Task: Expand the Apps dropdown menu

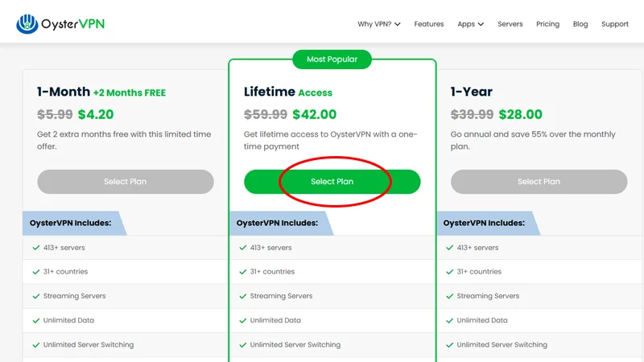Action: pyautogui.click(x=471, y=24)
